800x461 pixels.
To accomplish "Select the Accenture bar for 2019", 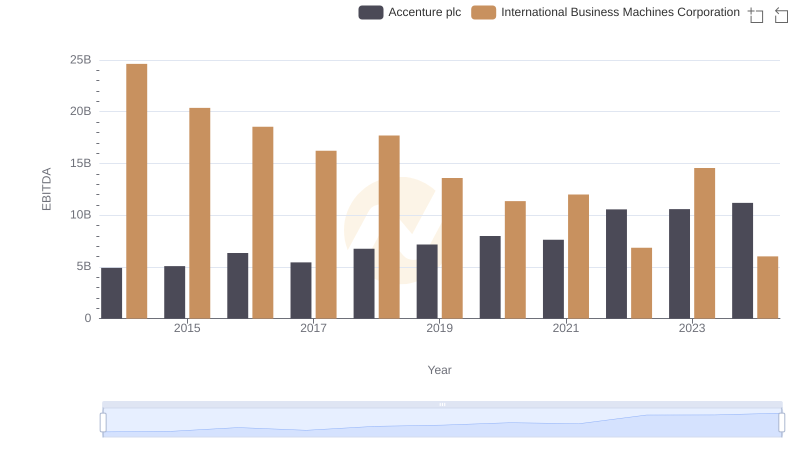I will [427, 281].
